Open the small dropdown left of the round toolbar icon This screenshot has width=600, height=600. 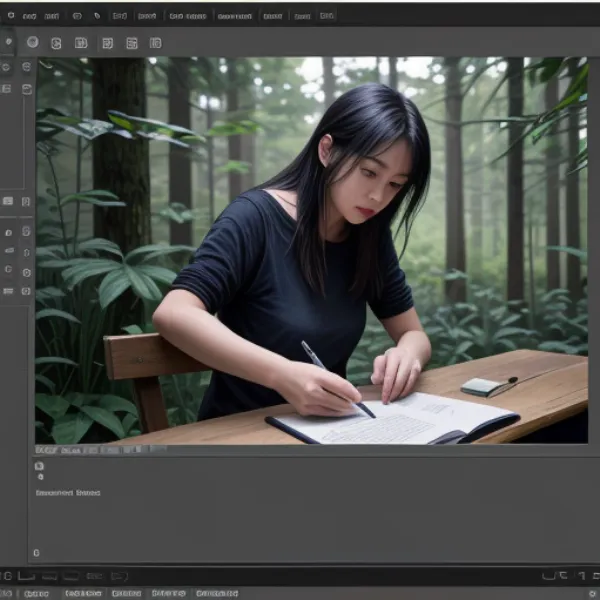[x=8, y=42]
